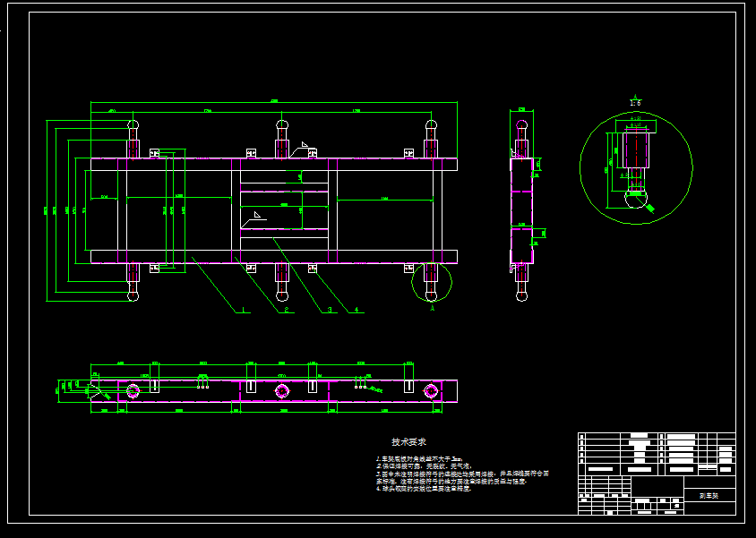The height and width of the screenshot is (538, 756).
Task: Select the small detail circle on plan view
Action: point(432,282)
